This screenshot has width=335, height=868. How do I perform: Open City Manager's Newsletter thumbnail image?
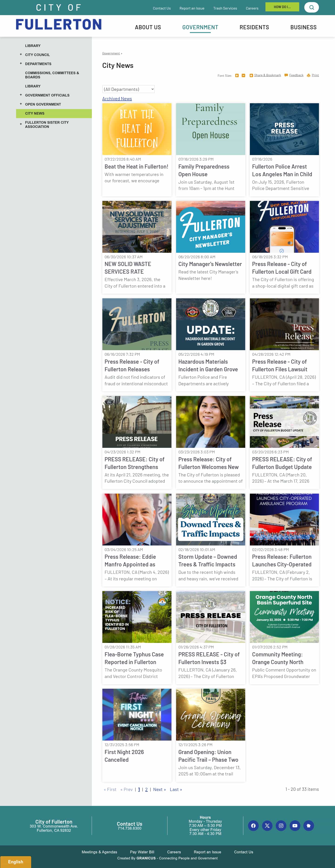click(211, 227)
